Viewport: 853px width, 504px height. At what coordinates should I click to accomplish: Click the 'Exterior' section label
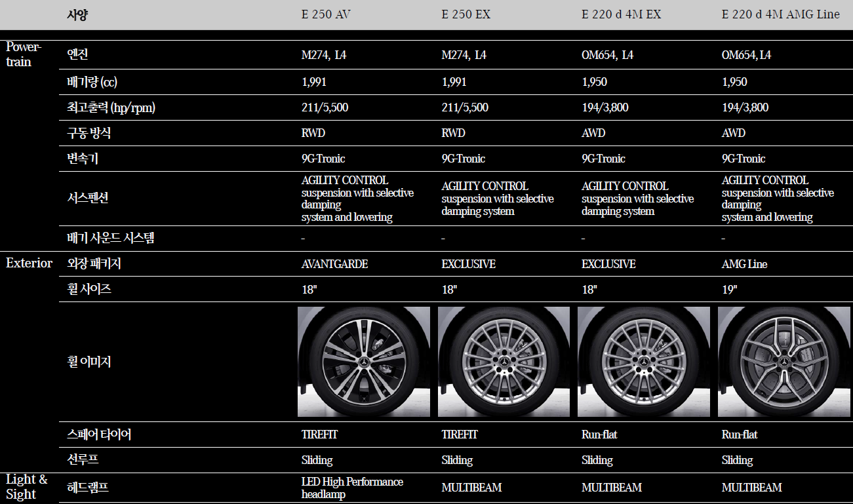[x=29, y=263]
